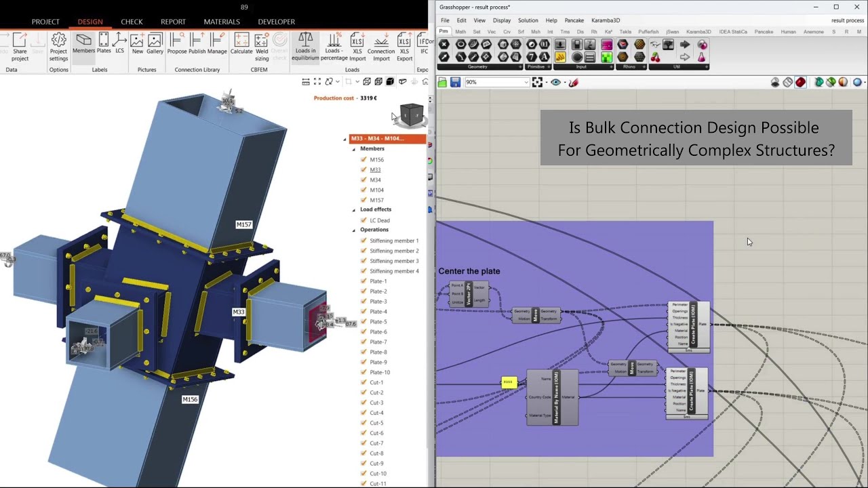This screenshot has width=868, height=488.
Task: Collapse the Load effects tree group
Action: point(354,210)
